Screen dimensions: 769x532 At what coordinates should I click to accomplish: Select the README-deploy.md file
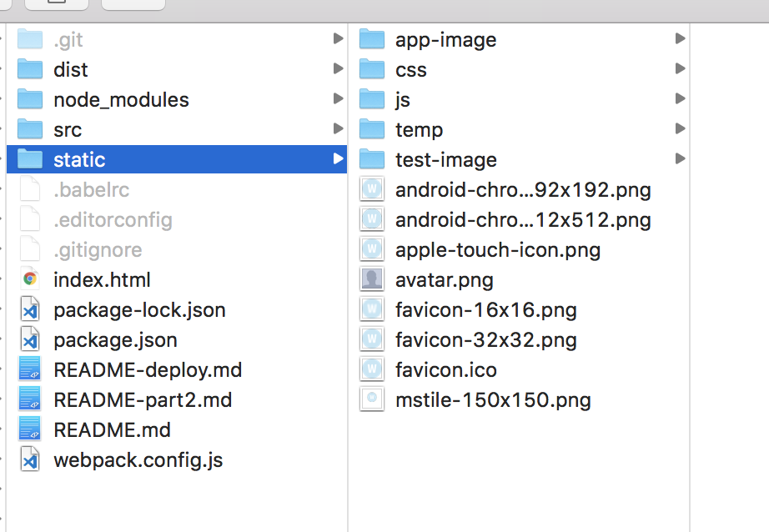coord(147,370)
